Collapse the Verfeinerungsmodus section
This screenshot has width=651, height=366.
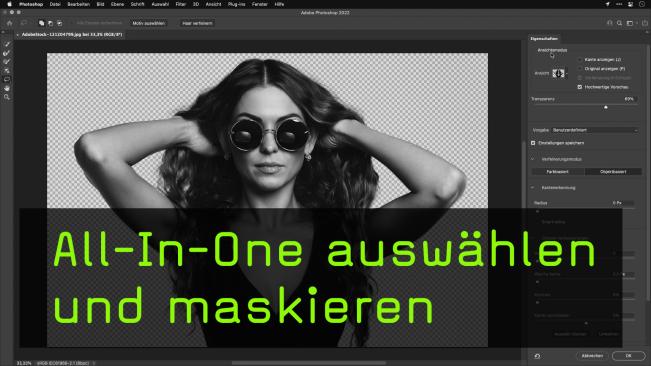(x=533, y=159)
